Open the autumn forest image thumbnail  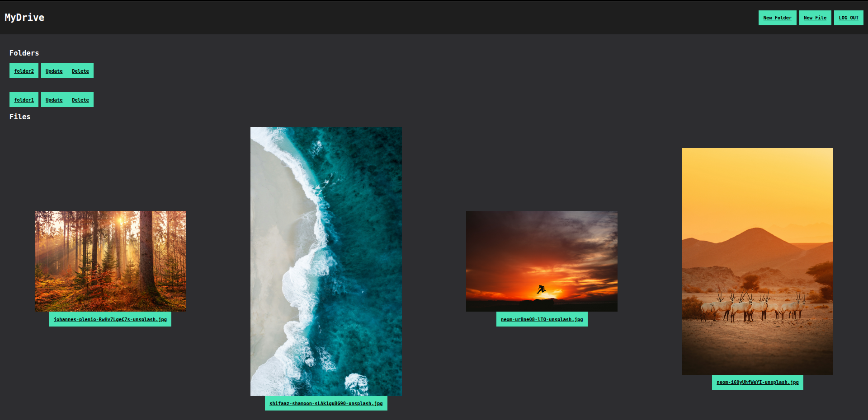[110, 261]
